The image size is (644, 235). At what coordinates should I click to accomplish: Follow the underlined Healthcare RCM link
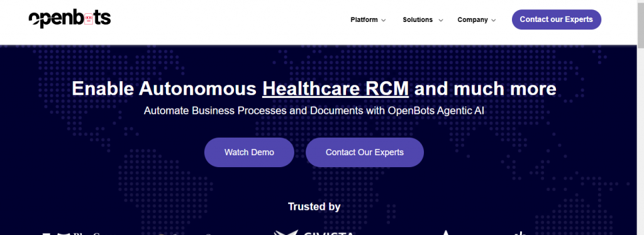coord(336,89)
